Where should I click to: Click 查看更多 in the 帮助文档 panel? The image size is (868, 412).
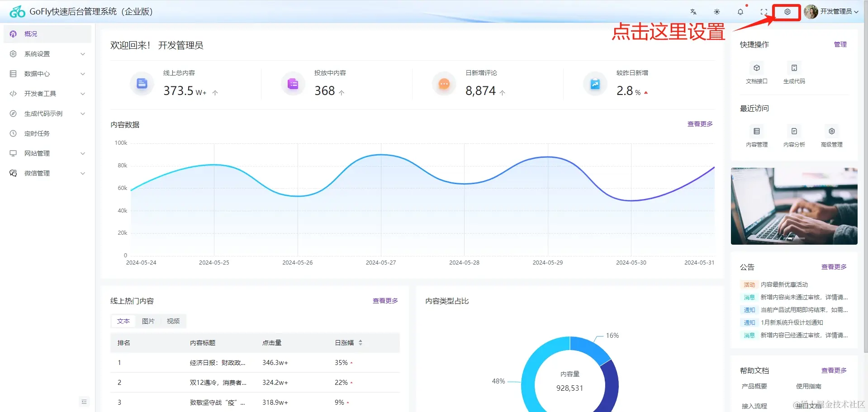(834, 370)
